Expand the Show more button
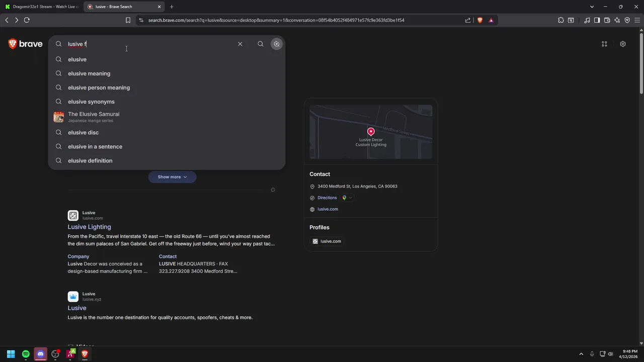644x362 pixels. coord(172,177)
